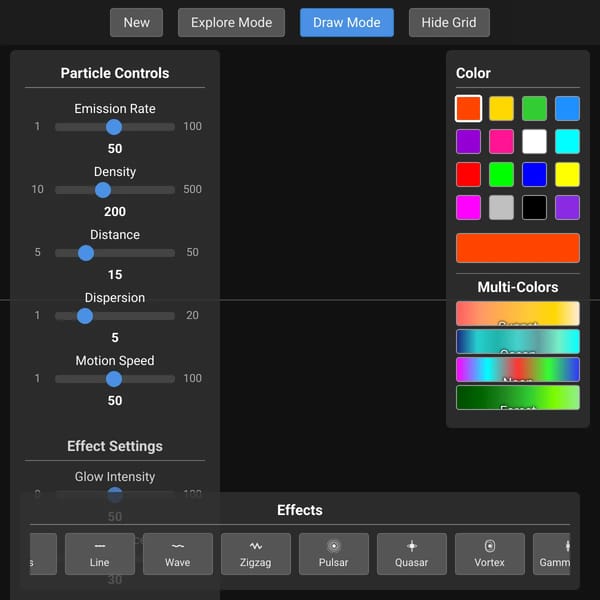Click the Distance value 15
600x600 pixels.
pos(115,274)
